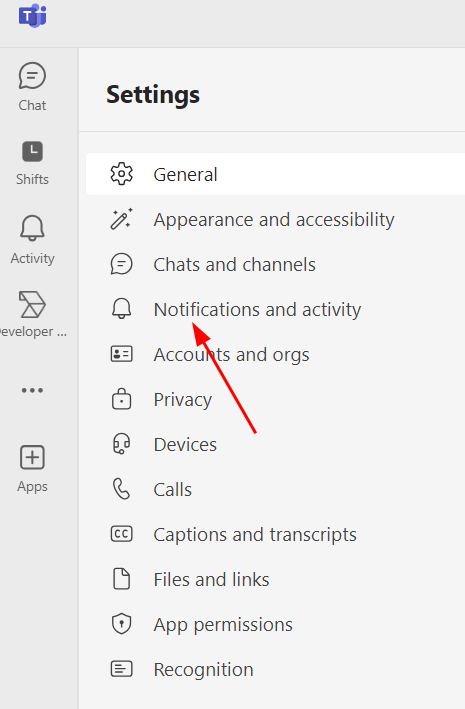Viewport: 465px width, 709px height.
Task: Click the Chats and channels bubble icon
Action: click(122, 264)
